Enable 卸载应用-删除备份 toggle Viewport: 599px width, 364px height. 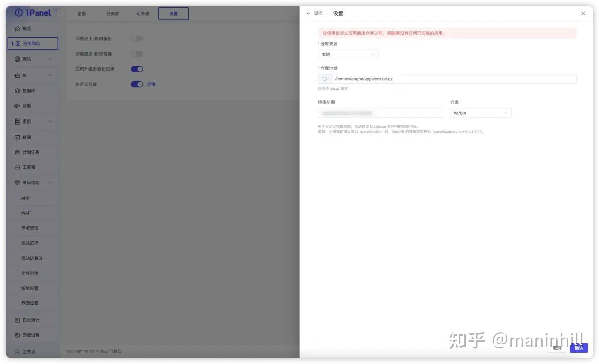(x=136, y=38)
